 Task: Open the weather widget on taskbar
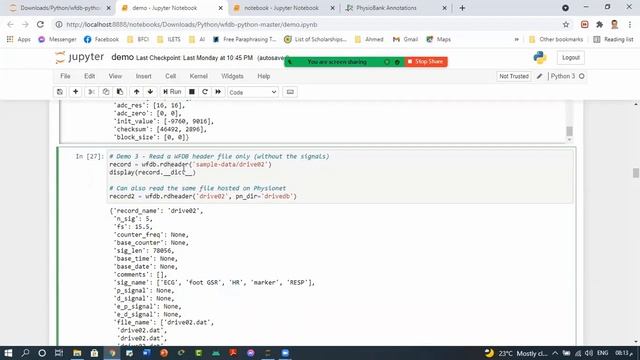(x=516, y=353)
